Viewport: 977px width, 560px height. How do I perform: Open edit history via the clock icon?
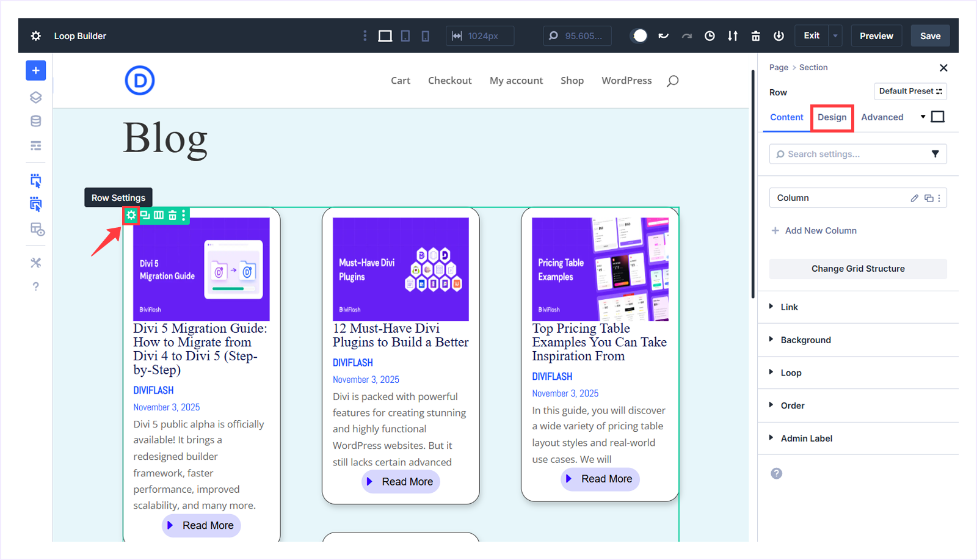click(x=709, y=35)
